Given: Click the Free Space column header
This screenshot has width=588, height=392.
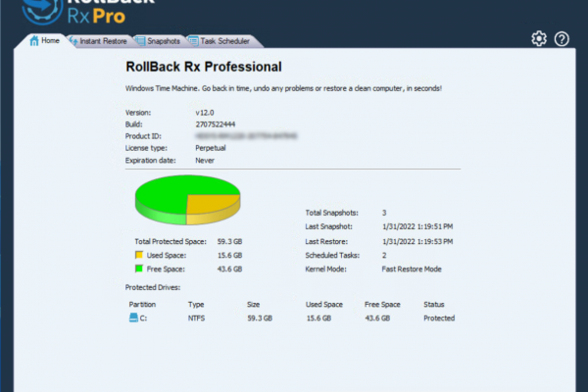Looking at the screenshot, I should coord(382,304).
